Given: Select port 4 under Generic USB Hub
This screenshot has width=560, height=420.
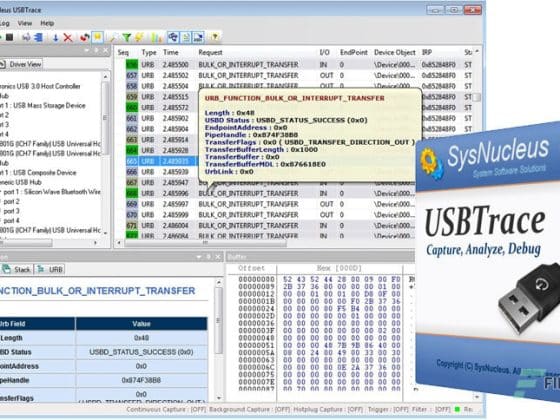Looking at the screenshot, I should 11,221.
